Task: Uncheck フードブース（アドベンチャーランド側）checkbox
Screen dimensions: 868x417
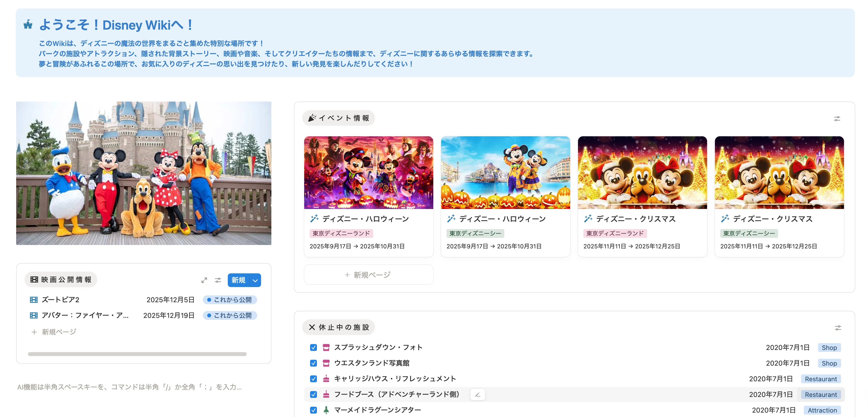Action: pyautogui.click(x=313, y=394)
